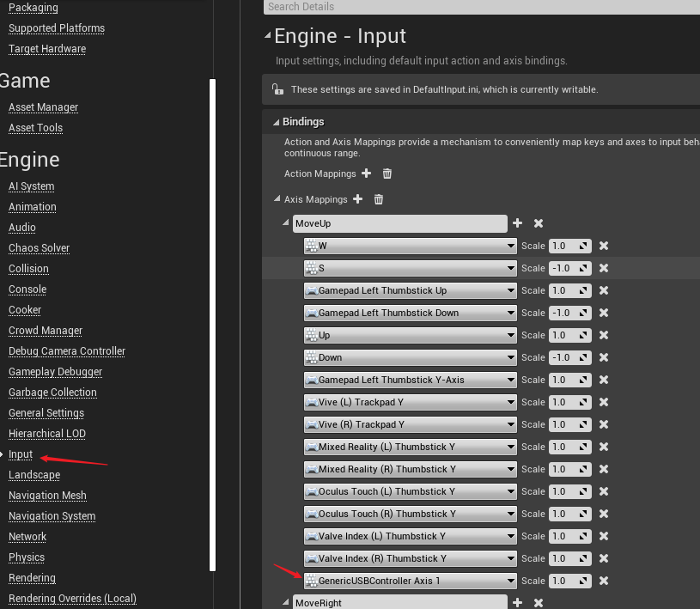This screenshot has height=609, width=700.
Task: Open the Down key selection dropdown
Action: pyautogui.click(x=411, y=357)
